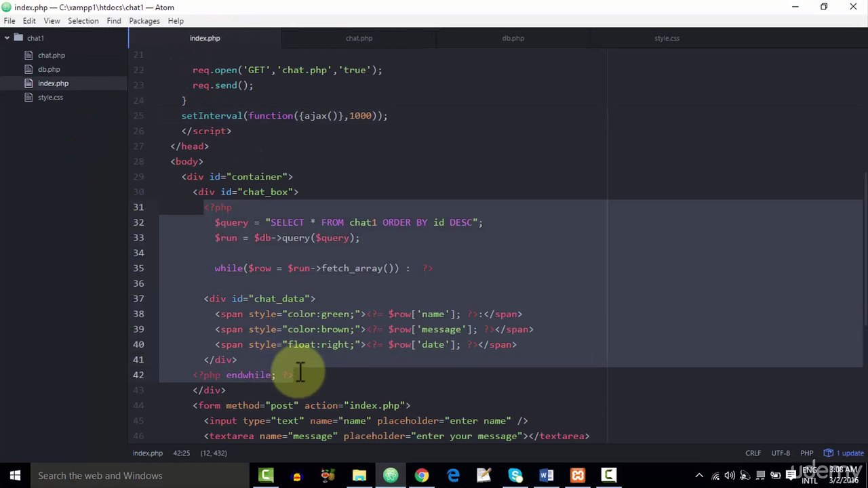The height and width of the screenshot is (488, 868).
Task: Click the form method post line
Action: pos(301,405)
